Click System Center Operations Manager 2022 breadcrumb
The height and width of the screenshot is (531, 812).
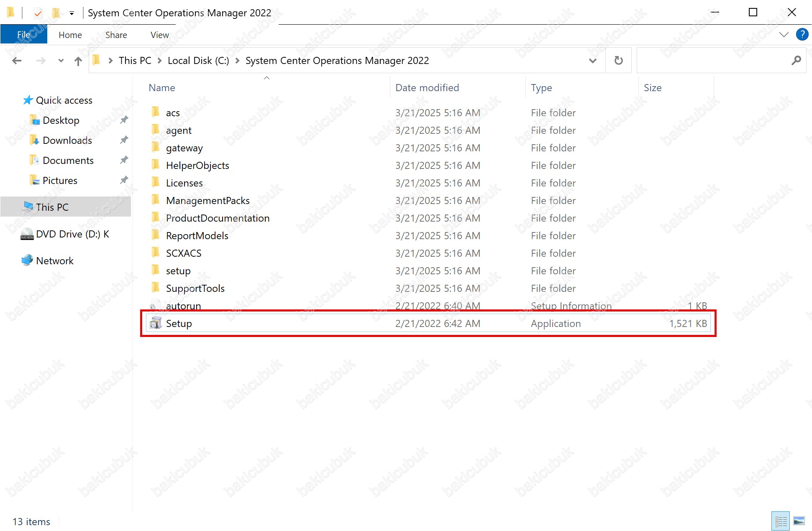point(337,61)
